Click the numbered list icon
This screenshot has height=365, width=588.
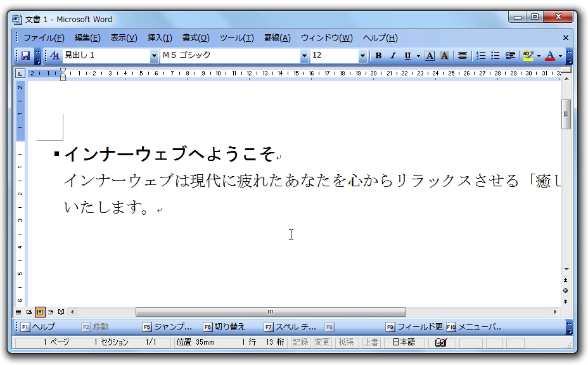[x=482, y=56]
